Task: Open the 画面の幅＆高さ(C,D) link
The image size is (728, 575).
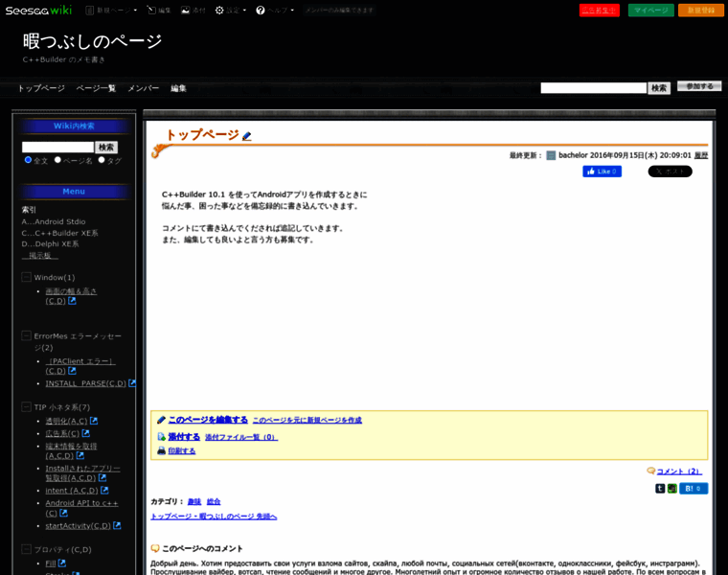Action: [71, 296]
